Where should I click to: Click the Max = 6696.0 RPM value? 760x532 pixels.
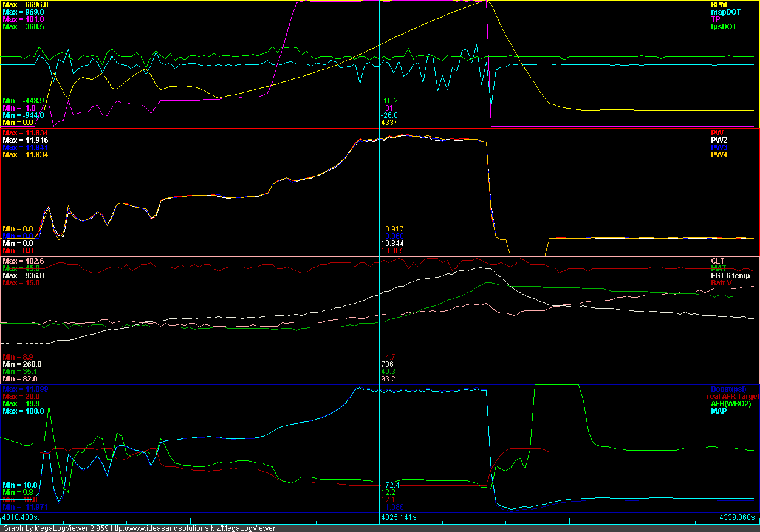pos(26,5)
